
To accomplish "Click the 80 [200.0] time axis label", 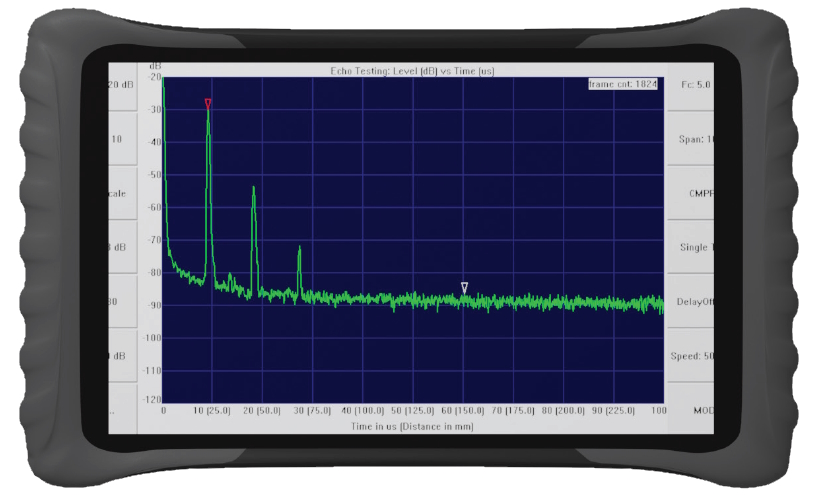I will 563,411.
